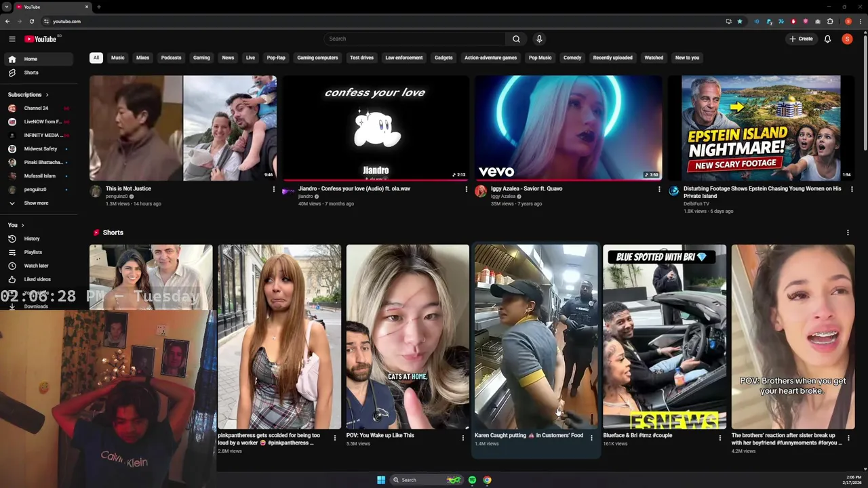
Task: Select the Pop-Rap filter chip
Action: pyautogui.click(x=276, y=58)
